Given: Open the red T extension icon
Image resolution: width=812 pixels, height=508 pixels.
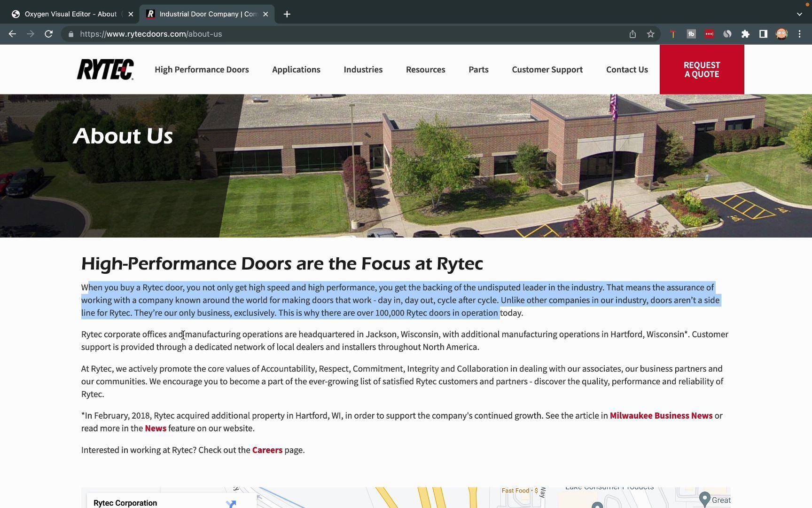Looking at the screenshot, I should pyautogui.click(x=673, y=34).
